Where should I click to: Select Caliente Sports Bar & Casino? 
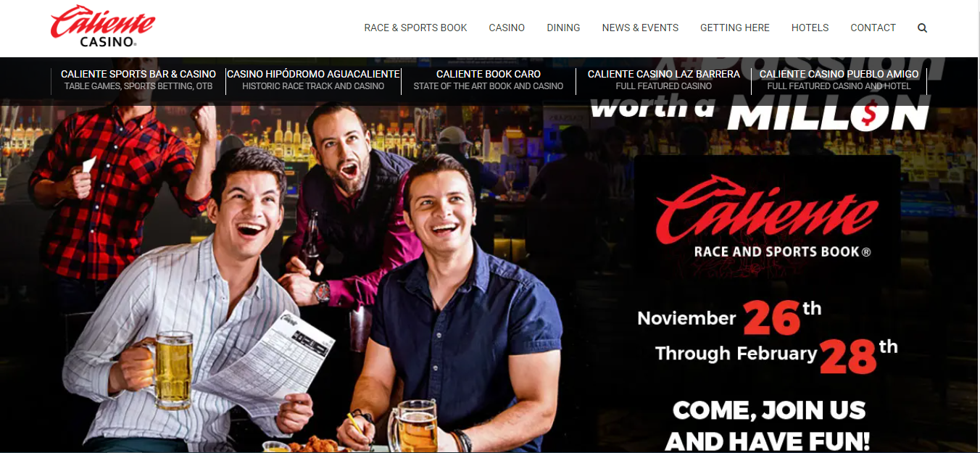click(x=138, y=80)
